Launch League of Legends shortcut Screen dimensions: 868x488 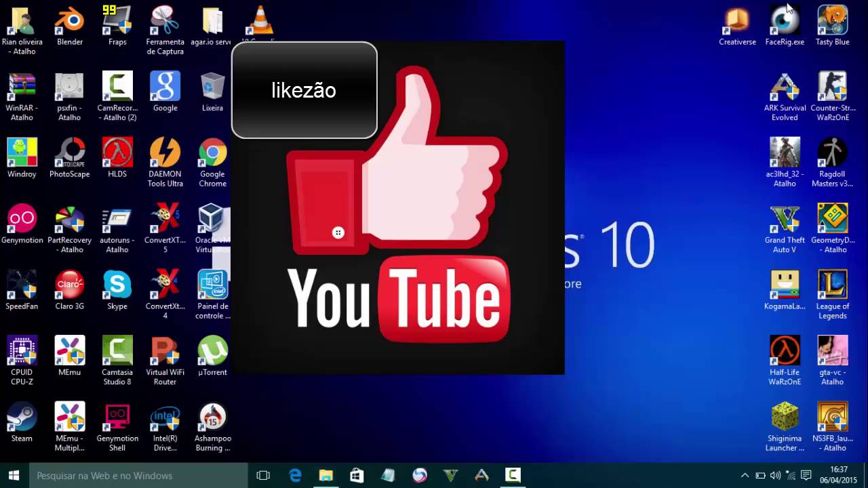(832, 295)
